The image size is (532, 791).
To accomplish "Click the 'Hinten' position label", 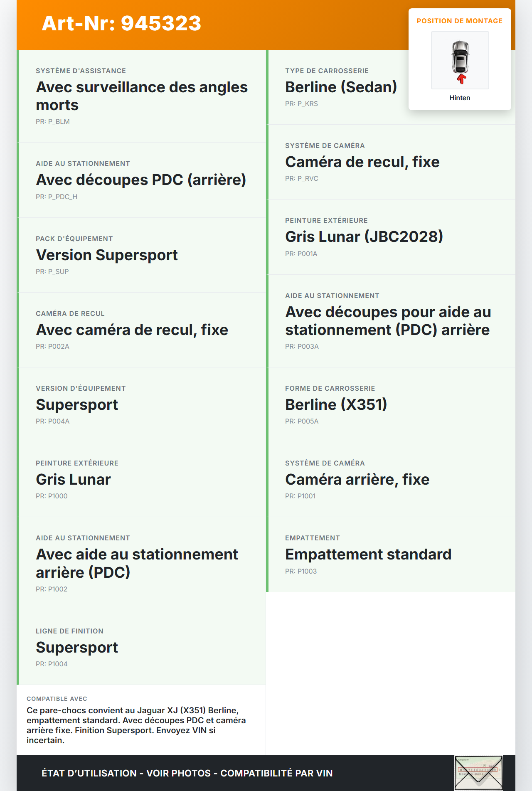I will (460, 98).
